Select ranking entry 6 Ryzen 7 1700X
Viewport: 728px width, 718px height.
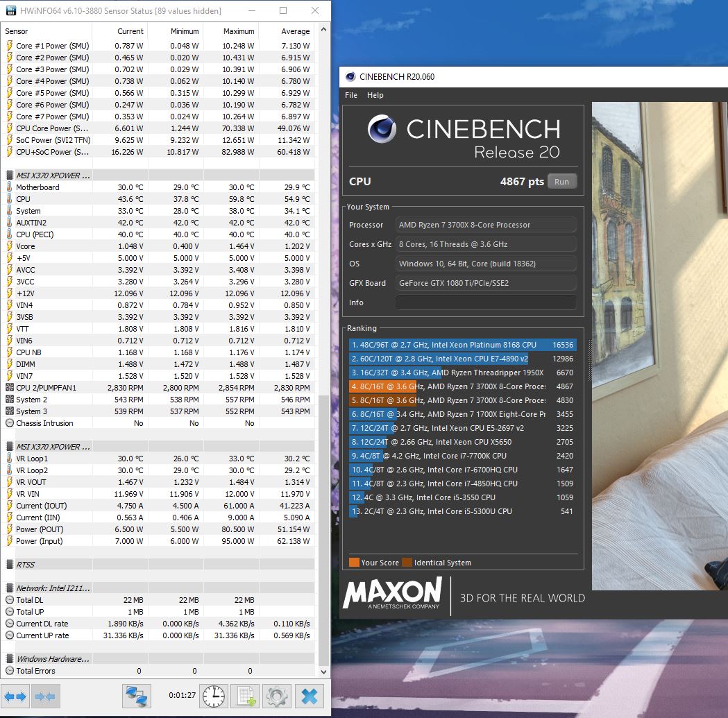(462, 414)
